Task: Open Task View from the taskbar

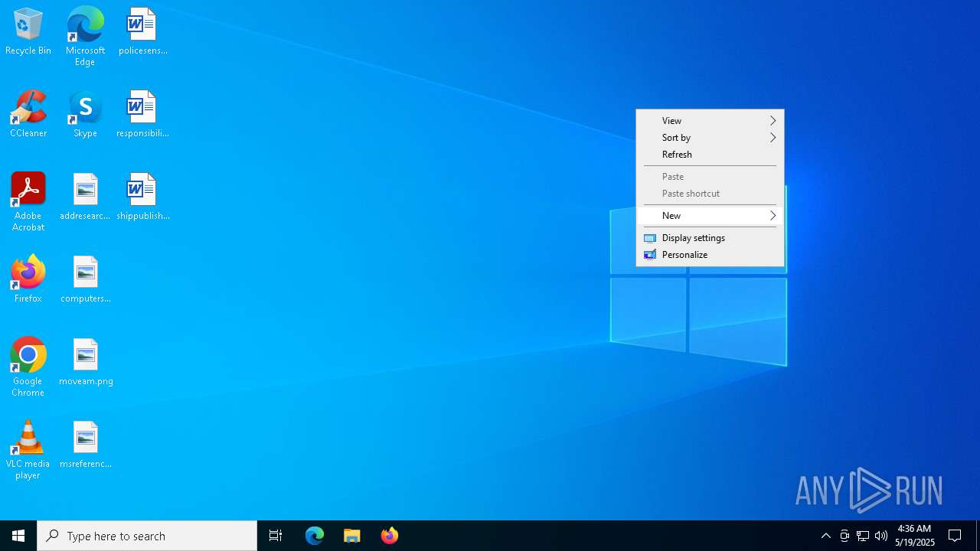Action: [276, 536]
